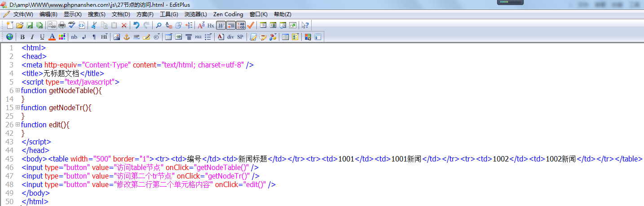Open the 窗口(K) menu
Image resolution: width=644 pixels, height=206 pixels.
[x=258, y=14]
